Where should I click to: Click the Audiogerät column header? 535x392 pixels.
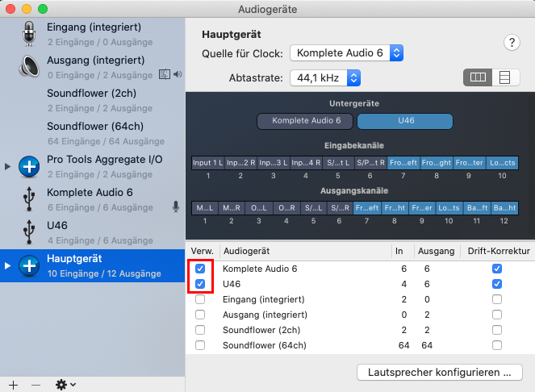pyautogui.click(x=305, y=251)
